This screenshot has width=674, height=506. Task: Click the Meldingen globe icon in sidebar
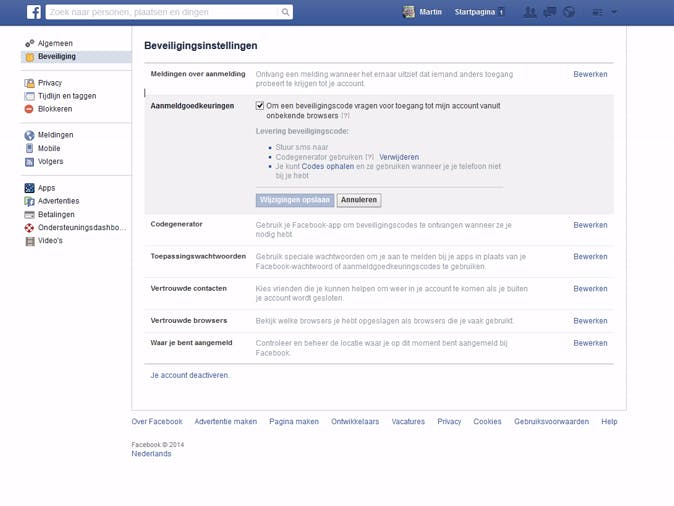click(x=29, y=135)
